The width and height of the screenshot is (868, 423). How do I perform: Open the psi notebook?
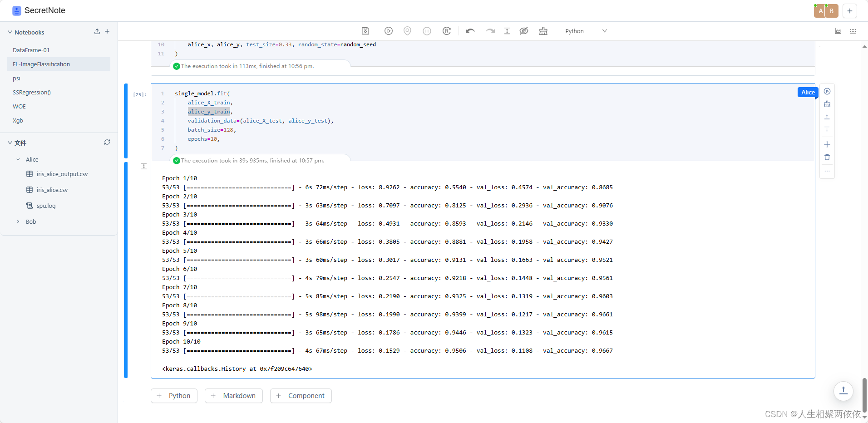point(59,78)
